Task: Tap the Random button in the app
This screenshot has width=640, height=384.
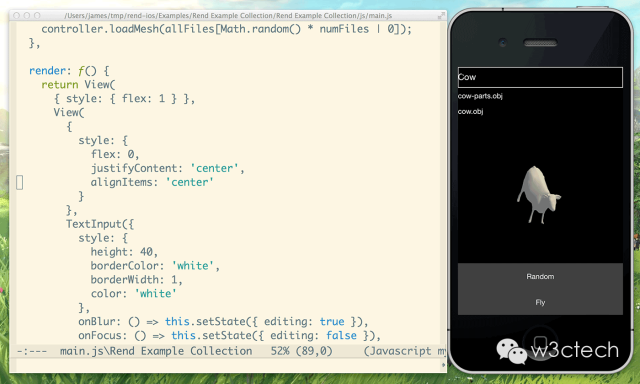Action: tap(540, 276)
